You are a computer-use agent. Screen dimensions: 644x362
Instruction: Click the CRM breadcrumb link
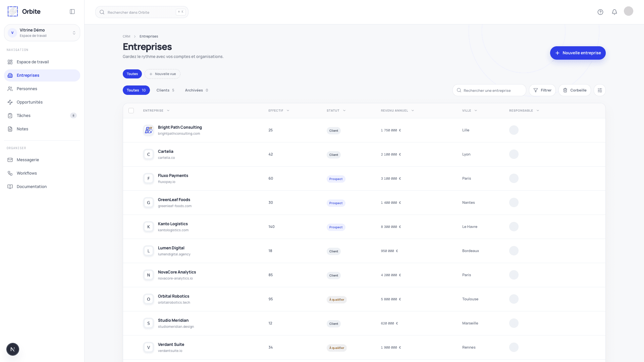click(126, 37)
